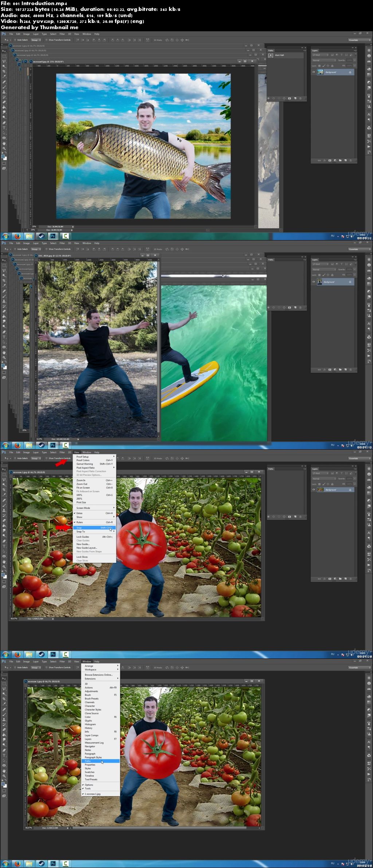
Task: Click layer fx styles icon in fish frame
Action: pyautogui.click(x=324, y=160)
